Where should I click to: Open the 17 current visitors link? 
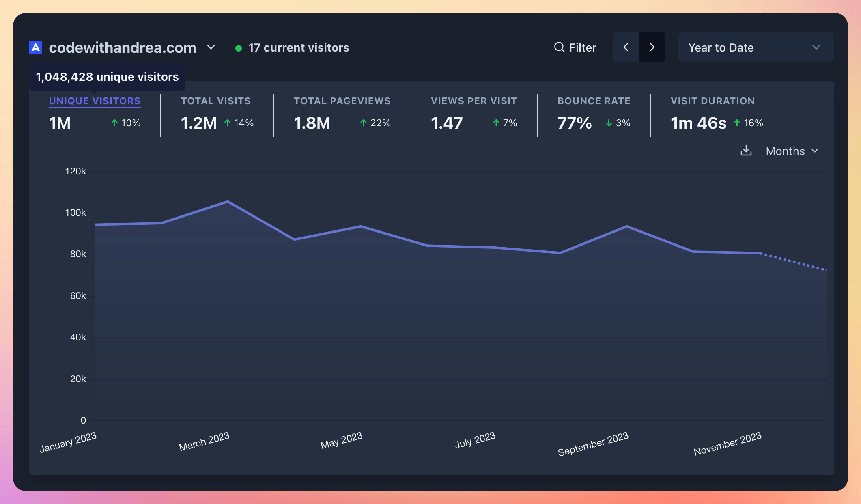tap(298, 48)
